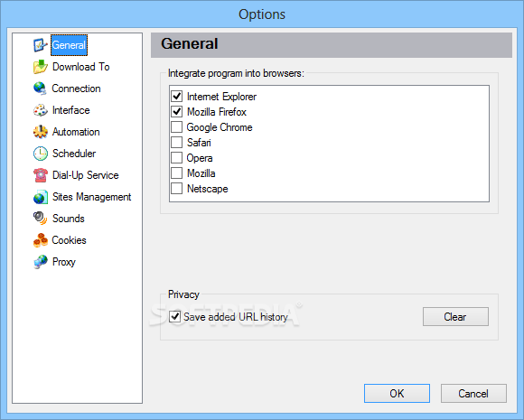Select the General category label
The width and height of the screenshot is (524, 420).
tap(69, 45)
